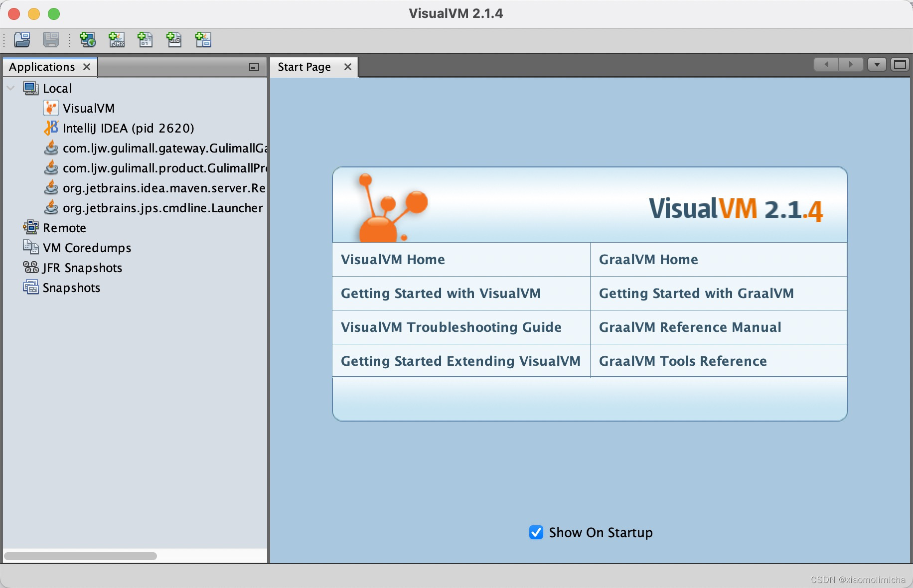The image size is (913, 588).
Task: Click the JFR Snapshots node icon
Action: tap(31, 268)
